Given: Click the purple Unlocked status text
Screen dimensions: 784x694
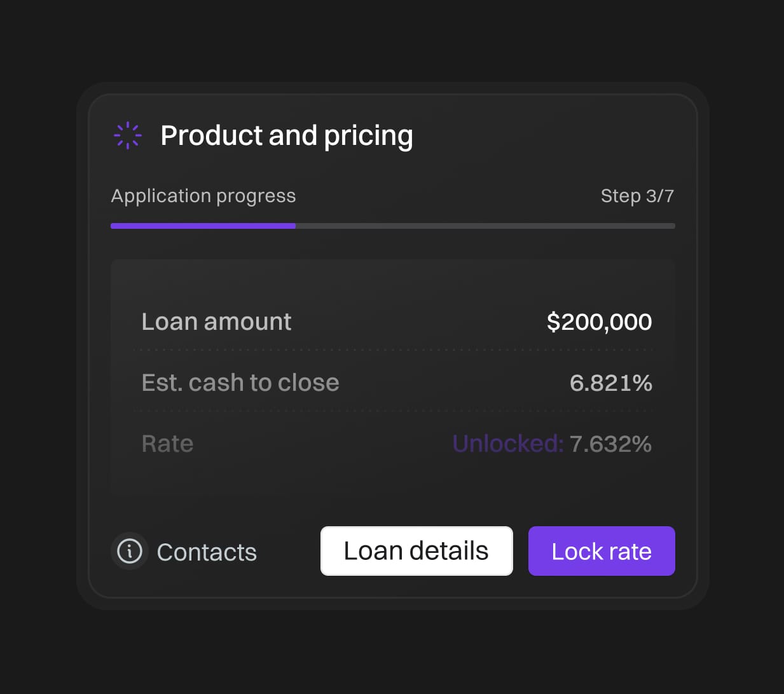Looking at the screenshot, I should (508, 444).
